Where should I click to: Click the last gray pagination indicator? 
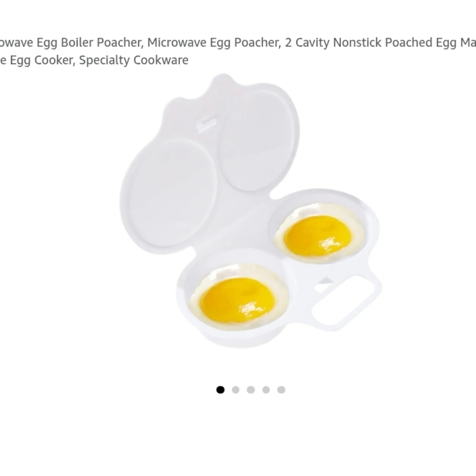(281, 389)
